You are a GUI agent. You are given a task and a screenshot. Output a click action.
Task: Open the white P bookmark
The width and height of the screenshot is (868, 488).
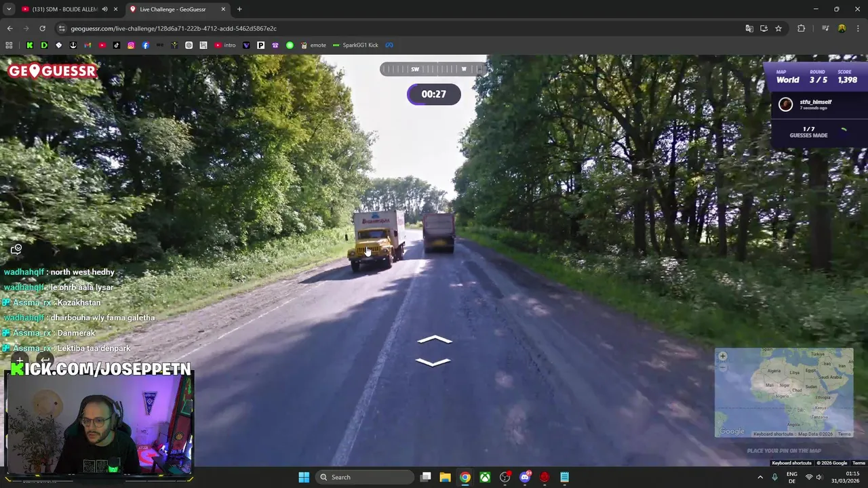[260, 45]
